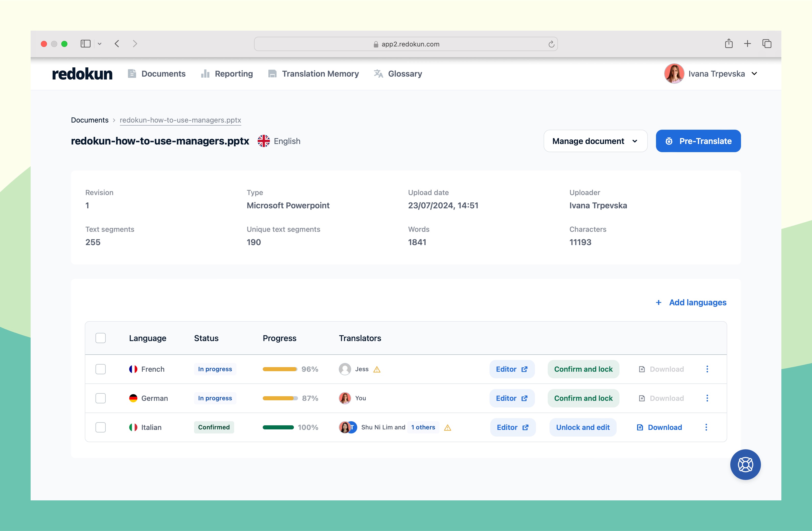Image resolution: width=812 pixels, height=531 pixels.
Task: Open the three-dot menu on the French row
Action: point(707,369)
